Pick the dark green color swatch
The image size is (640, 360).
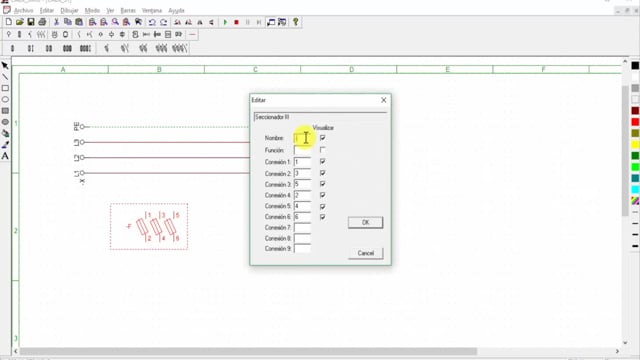(635, 156)
